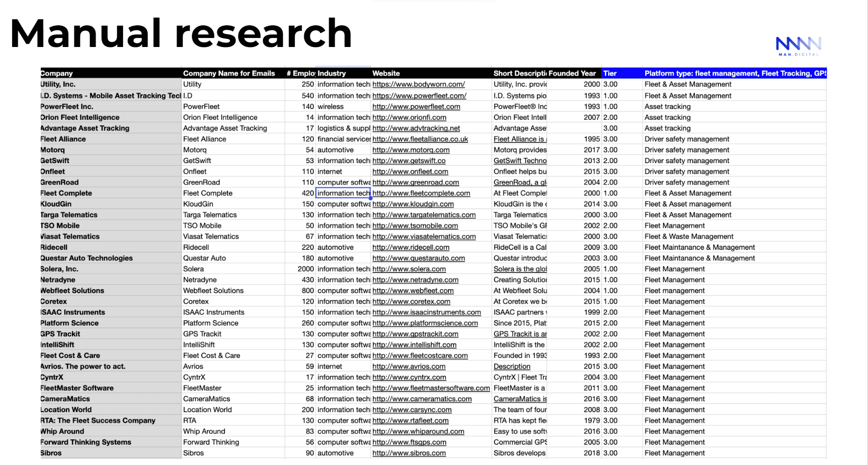The width and height of the screenshot is (868, 465).
Task: Open the avrios.com link
Action: [409, 367]
